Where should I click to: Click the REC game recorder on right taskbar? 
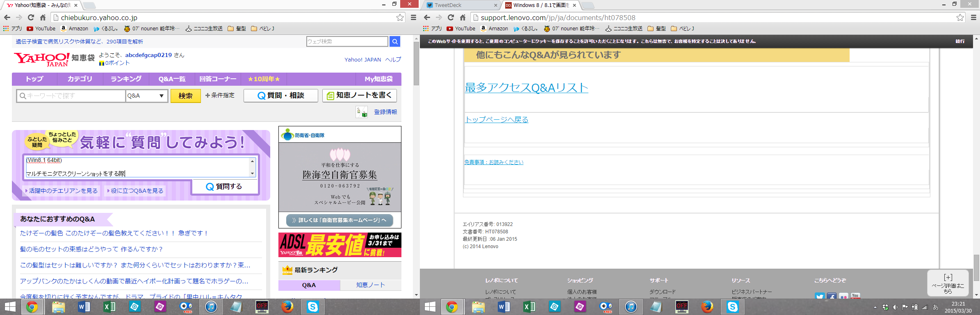click(605, 307)
